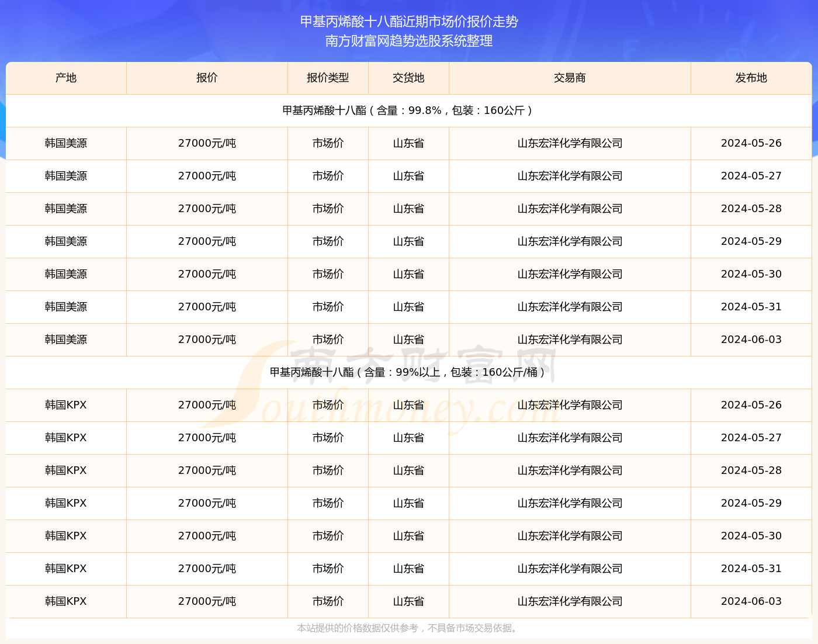Click 山东省 in 韩国KPX 2024-05-31 row
818x644 pixels.
408,569
